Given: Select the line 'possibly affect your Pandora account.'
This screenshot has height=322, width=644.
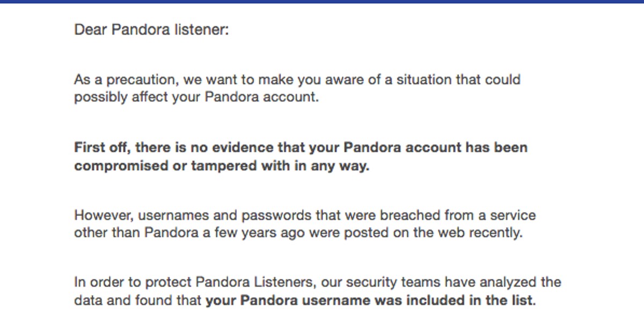Looking at the screenshot, I should point(196,99).
